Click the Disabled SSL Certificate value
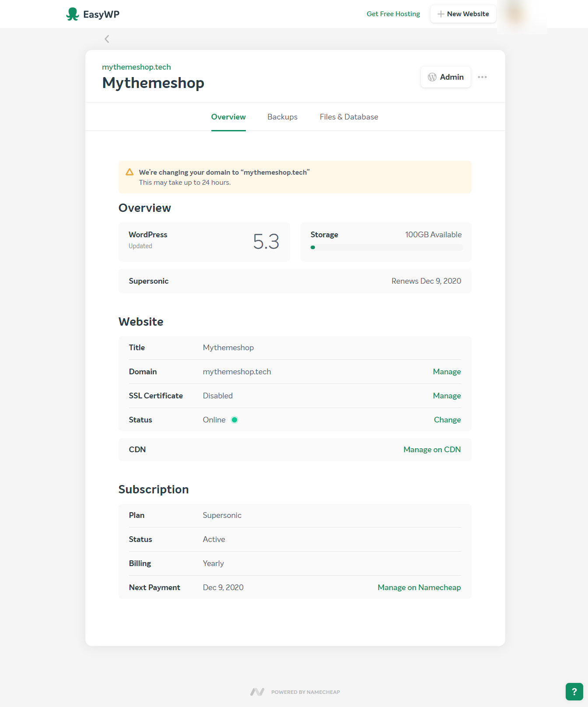Screen dimensions: 588x707 [218, 396]
